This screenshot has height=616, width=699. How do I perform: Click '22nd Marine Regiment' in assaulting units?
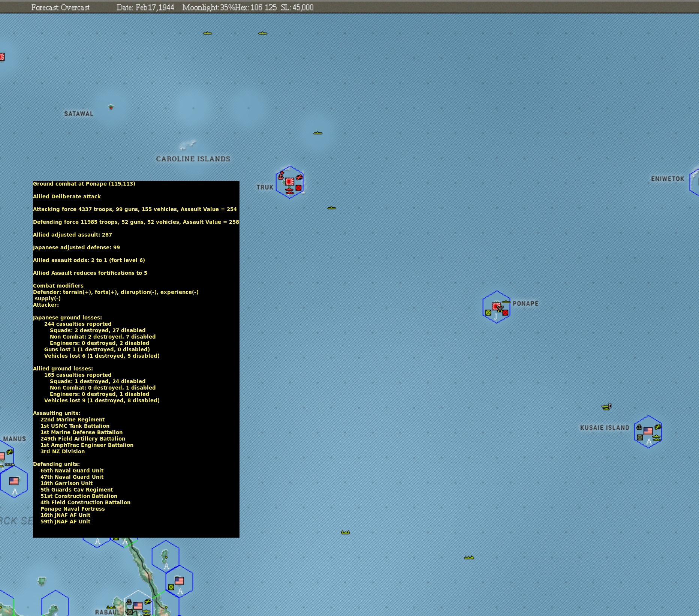point(72,420)
